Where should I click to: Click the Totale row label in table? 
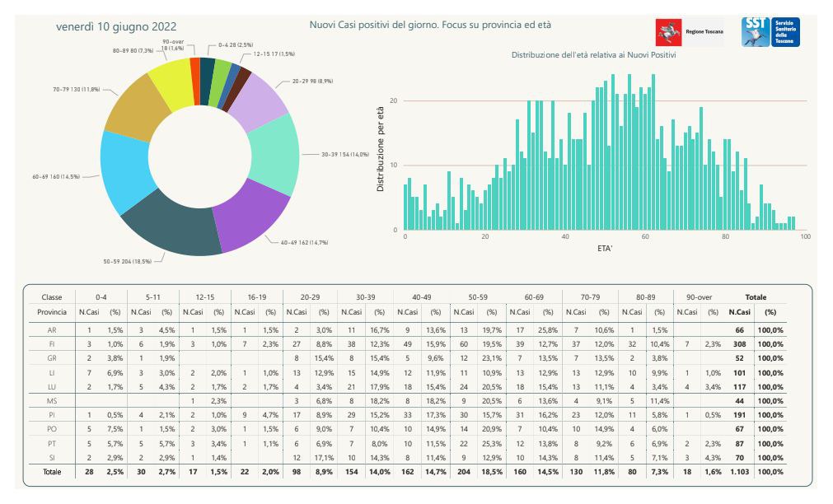(52, 472)
